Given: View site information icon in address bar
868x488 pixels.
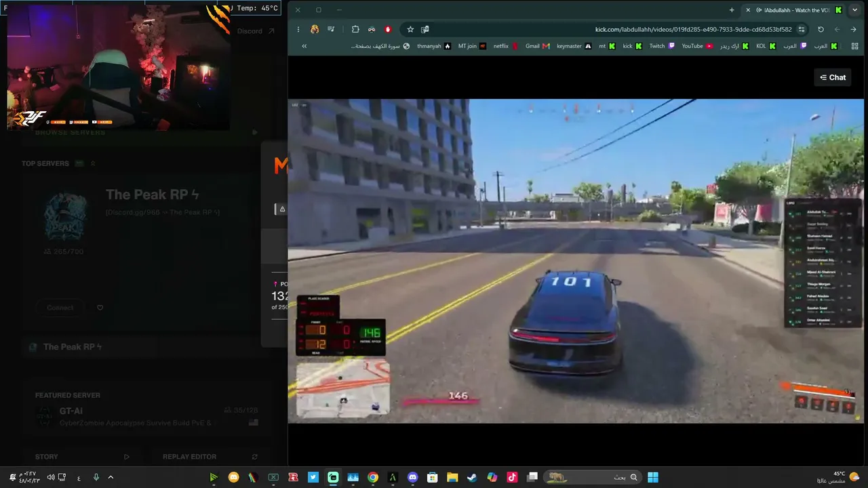Looking at the screenshot, I should [802, 29].
